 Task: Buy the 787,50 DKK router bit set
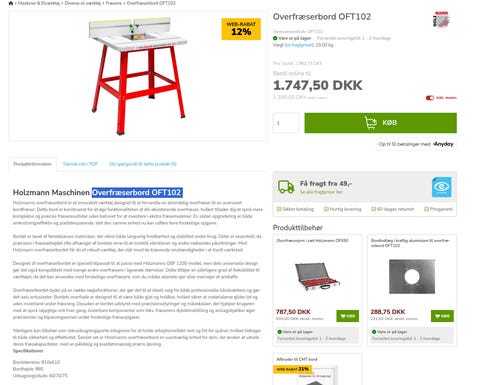click(347, 316)
